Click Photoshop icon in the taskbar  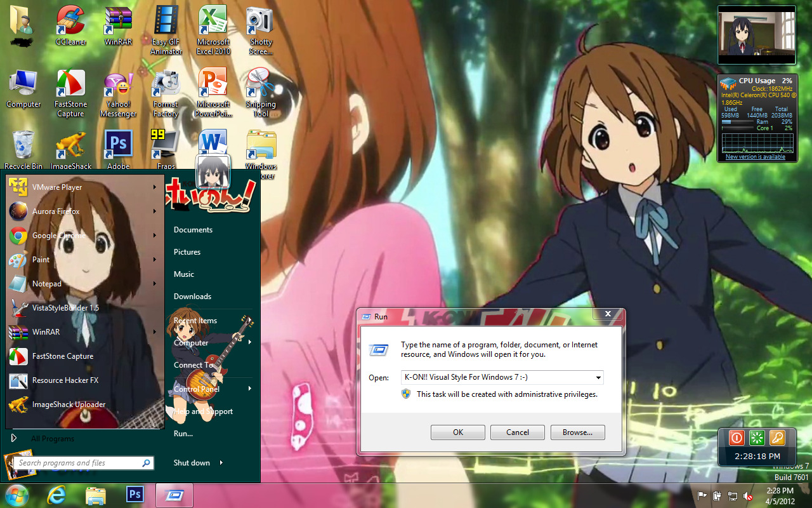pos(135,495)
